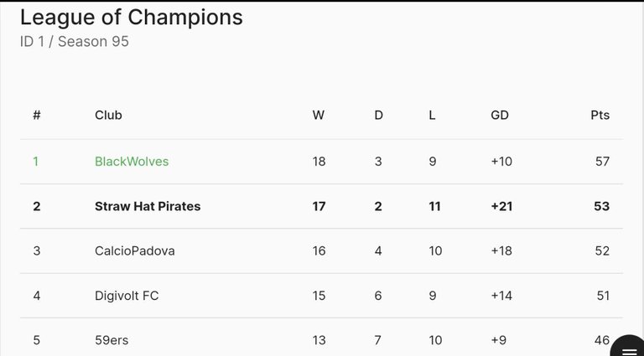Image resolution: width=644 pixels, height=356 pixels.
Task: Click the GD column header
Action: click(x=500, y=116)
